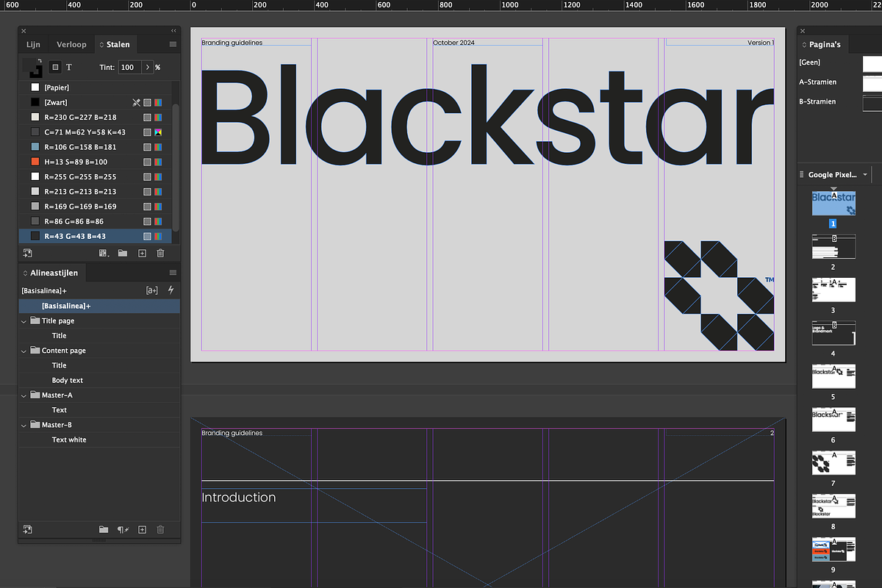Clear overrides in selection
Viewport: 882px width, 588px height.
tap(123, 529)
